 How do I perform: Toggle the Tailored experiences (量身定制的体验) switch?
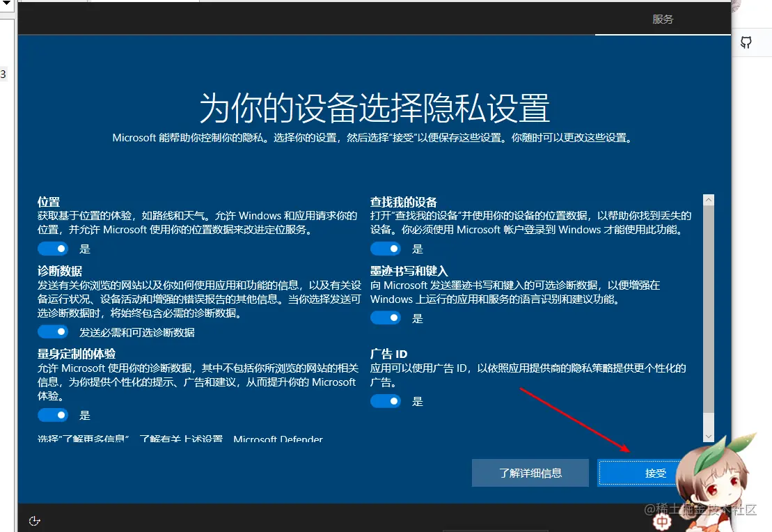click(x=53, y=415)
